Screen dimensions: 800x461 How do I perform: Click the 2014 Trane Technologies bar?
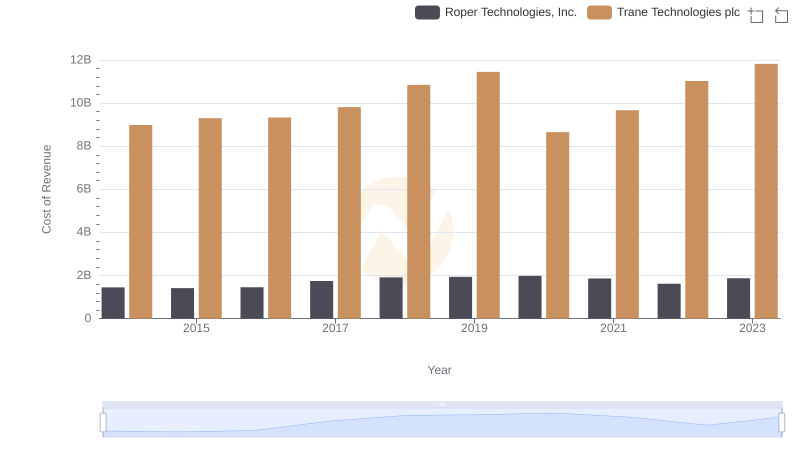(141, 221)
